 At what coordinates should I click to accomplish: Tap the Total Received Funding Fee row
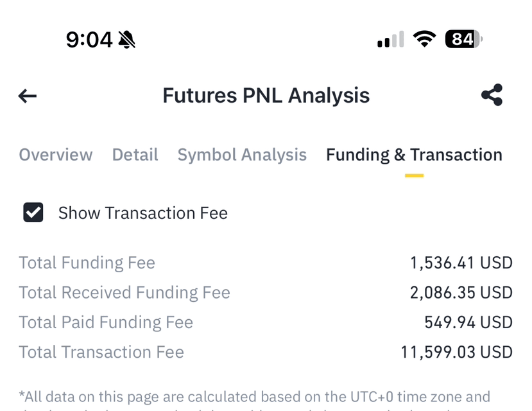tap(266, 293)
